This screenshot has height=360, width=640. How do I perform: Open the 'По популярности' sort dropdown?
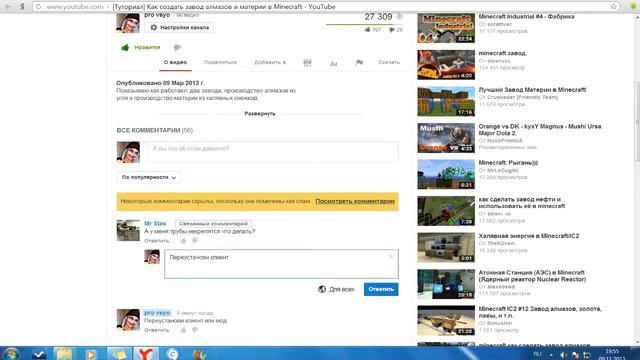(149, 177)
